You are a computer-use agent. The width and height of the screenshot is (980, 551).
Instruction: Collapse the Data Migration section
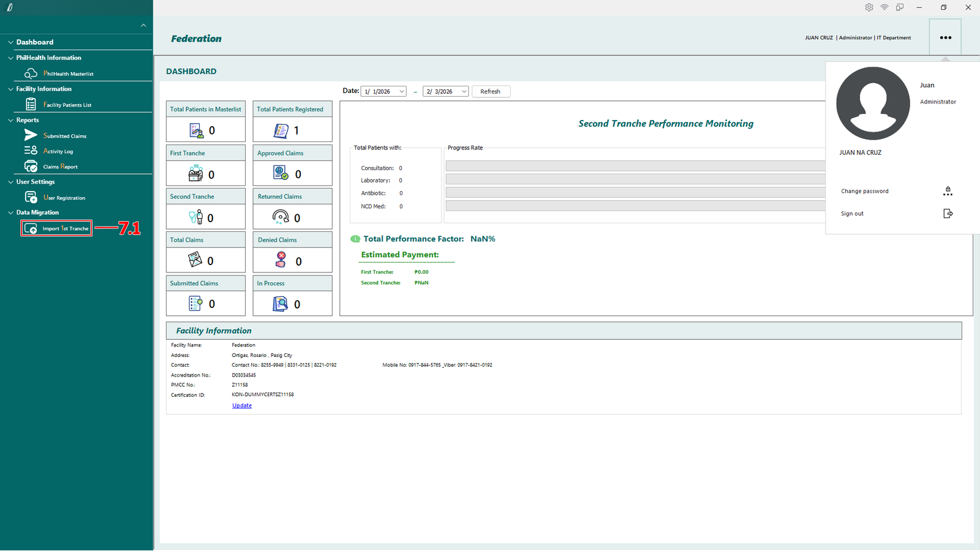click(10, 212)
